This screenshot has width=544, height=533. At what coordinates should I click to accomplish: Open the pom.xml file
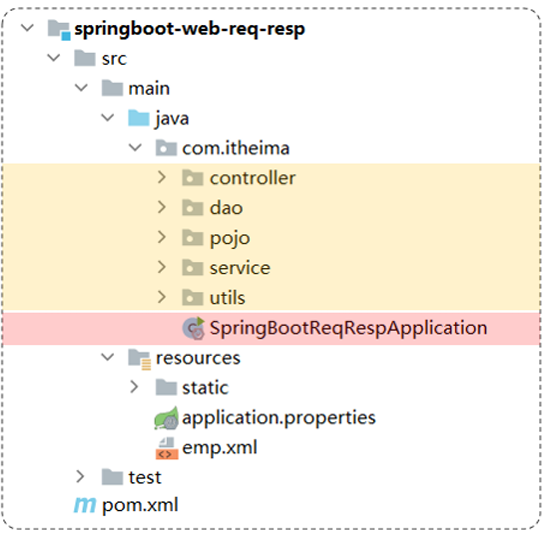click(140, 506)
